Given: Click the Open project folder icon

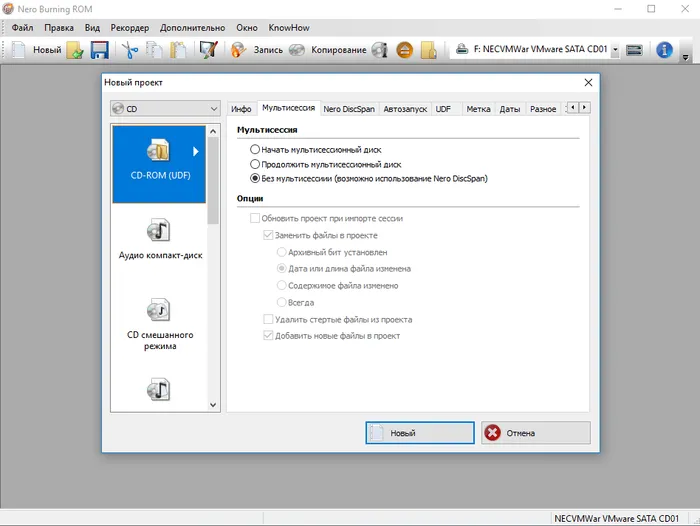Looking at the screenshot, I should coord(75,50).
